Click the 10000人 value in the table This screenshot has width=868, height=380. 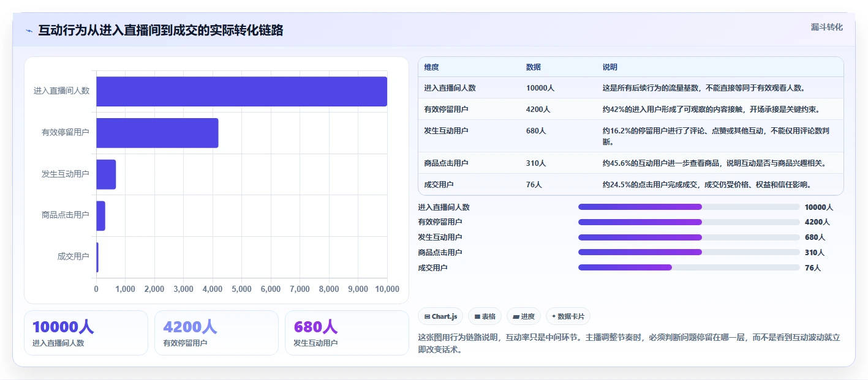click(540, 88)
